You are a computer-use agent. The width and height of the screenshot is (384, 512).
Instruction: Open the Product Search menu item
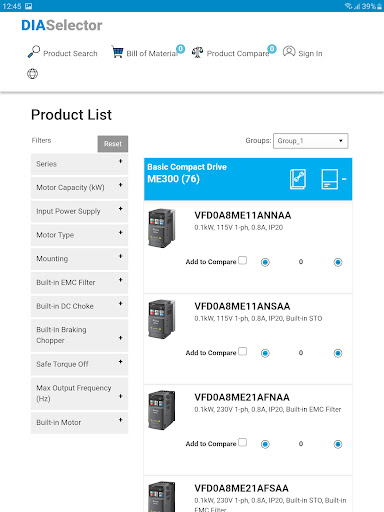point(70,53)
